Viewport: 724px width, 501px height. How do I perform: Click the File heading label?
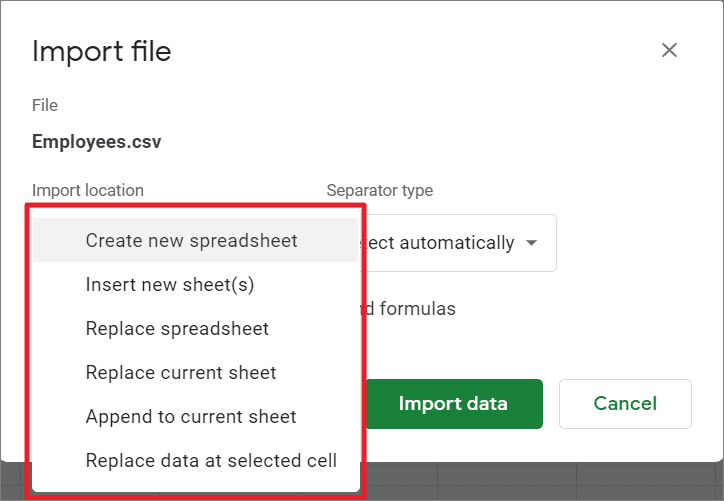point(45,105)
